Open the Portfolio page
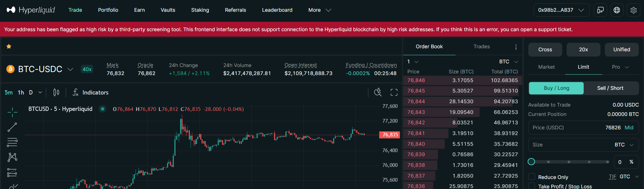Viewport: 644px width, 189px height. click(108, 10)
